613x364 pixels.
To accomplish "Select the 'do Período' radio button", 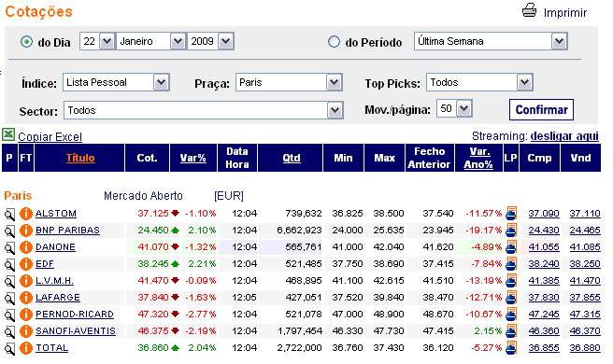I will coord(334,41).
